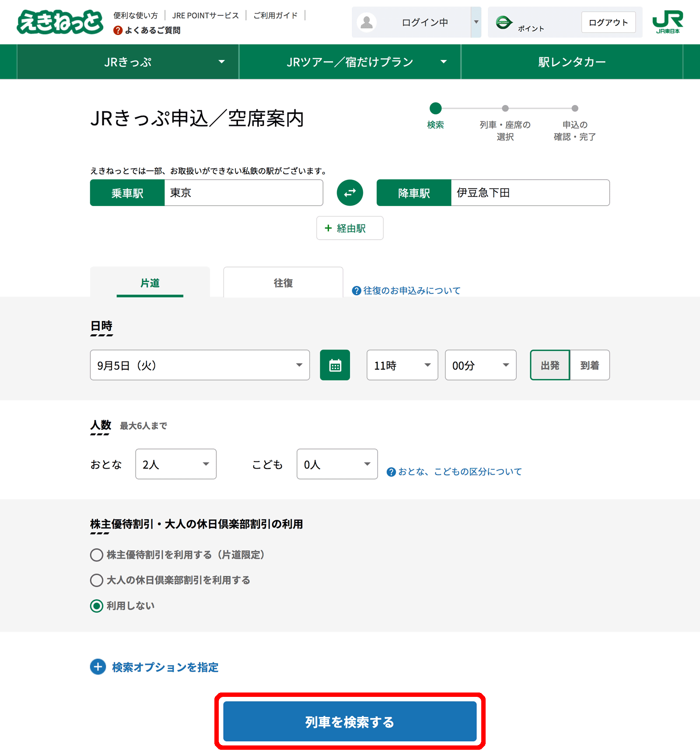The image size is (700, 752).
Task: Open the おとな count dropdown
Action: (x=176, y=464)
